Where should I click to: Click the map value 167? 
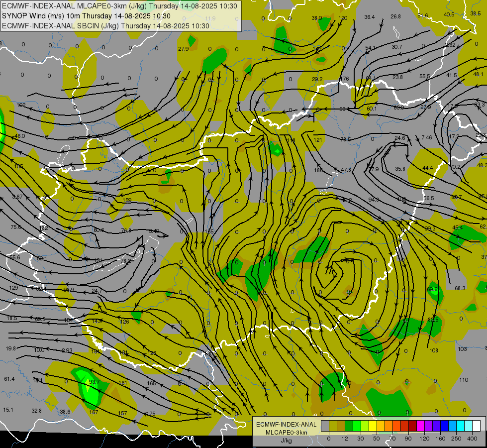coord(94,412)
